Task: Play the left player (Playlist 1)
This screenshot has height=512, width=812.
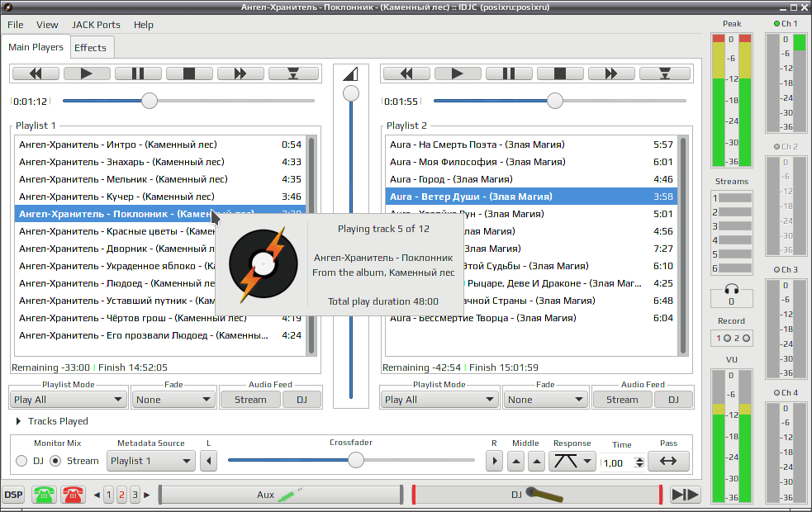Action: coord(87,73)
